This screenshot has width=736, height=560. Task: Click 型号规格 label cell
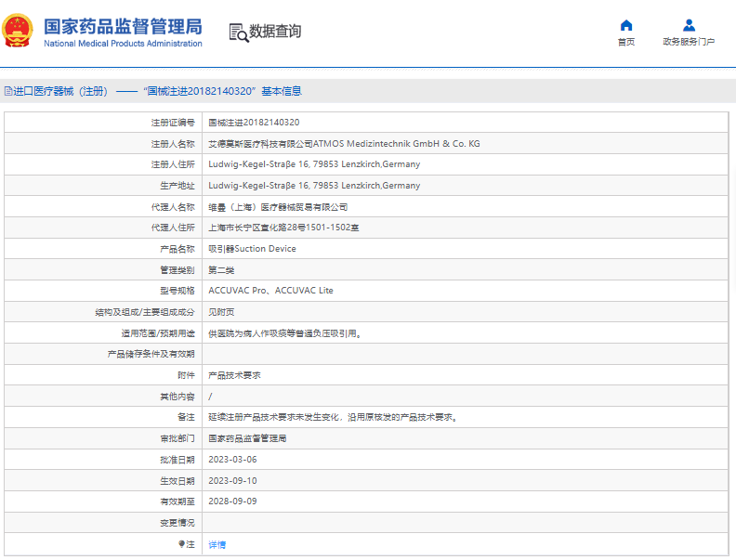tap(103, 291)
